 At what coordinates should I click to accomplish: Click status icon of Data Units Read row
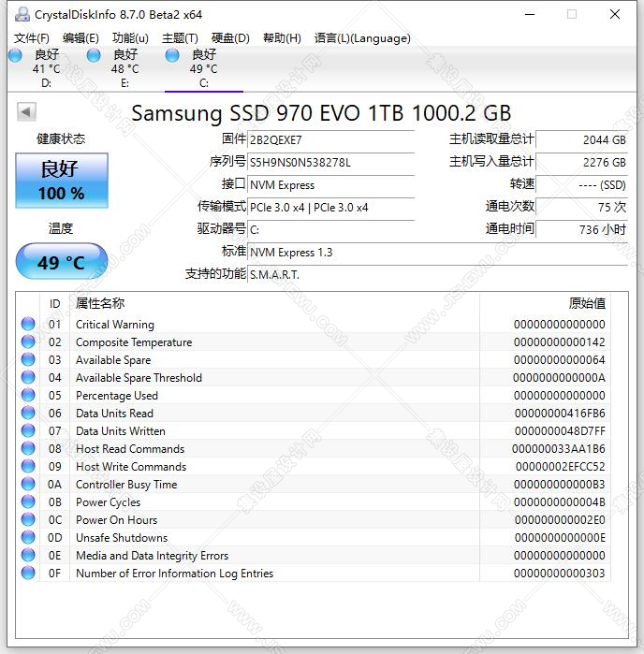[28, 413]
